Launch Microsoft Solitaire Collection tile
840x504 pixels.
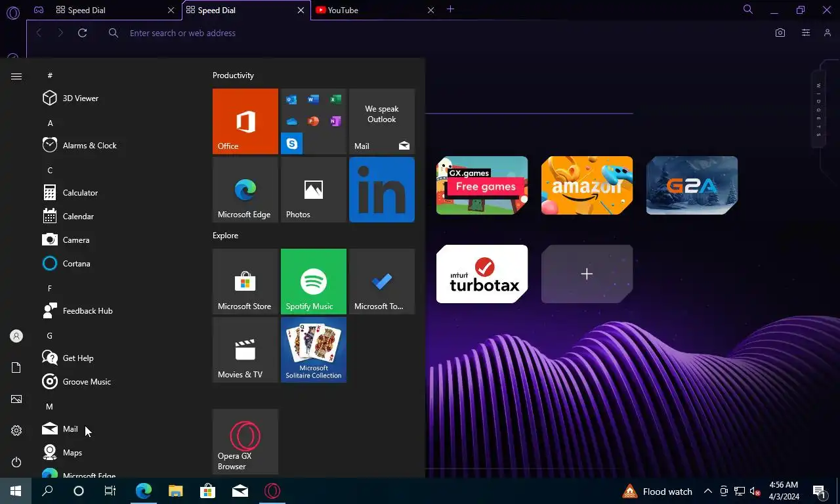[x=314, y=350]
